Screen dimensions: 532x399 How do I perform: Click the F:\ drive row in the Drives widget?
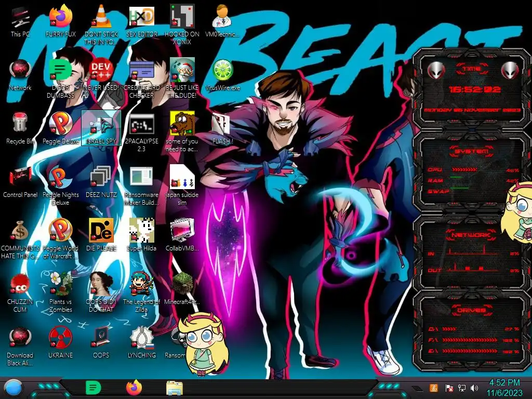pos(473,340)
